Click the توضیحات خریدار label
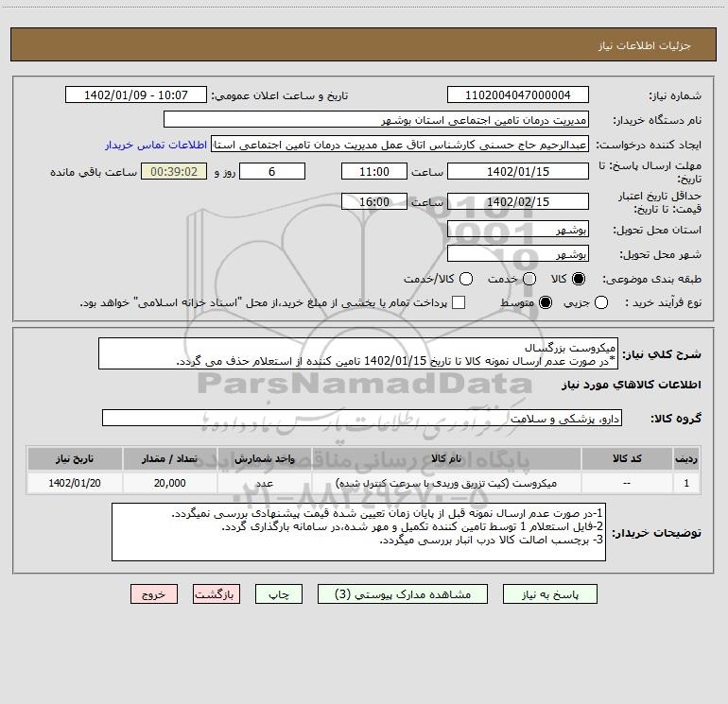728x704 pixels. point(656,533)
